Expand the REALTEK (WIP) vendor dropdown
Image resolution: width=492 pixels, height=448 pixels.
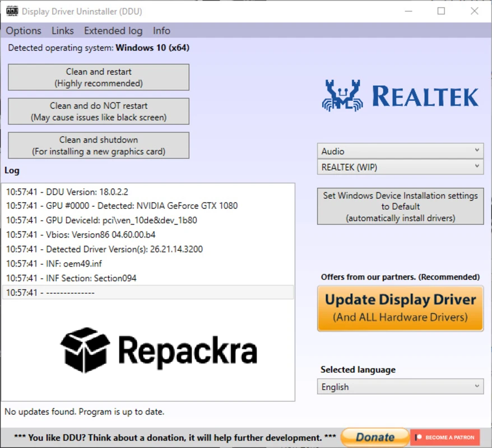pyautogui.click(x=400, y=167)
